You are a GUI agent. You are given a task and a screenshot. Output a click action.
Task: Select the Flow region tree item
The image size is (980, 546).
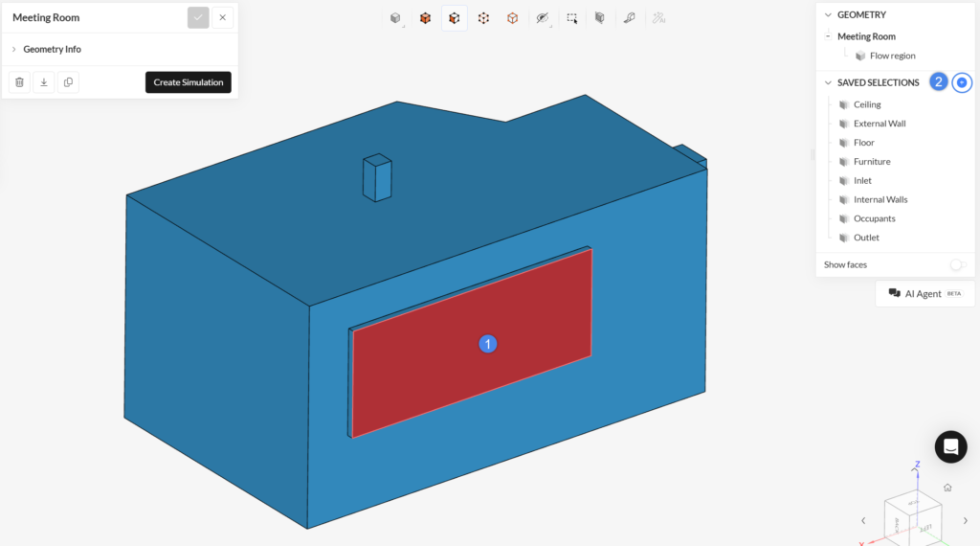coord(892,56)
